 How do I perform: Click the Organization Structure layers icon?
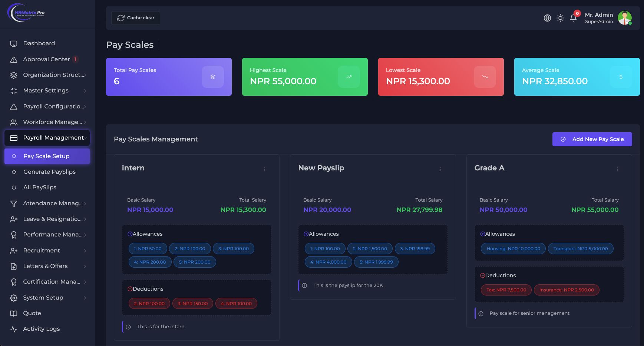[x=14, y=75]
